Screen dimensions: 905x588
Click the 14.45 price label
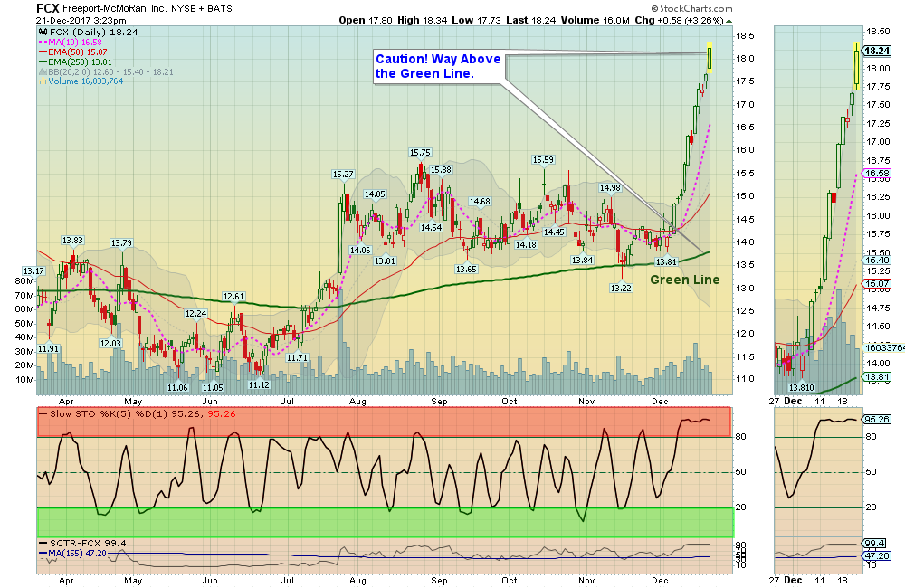[x=554, y=232]
